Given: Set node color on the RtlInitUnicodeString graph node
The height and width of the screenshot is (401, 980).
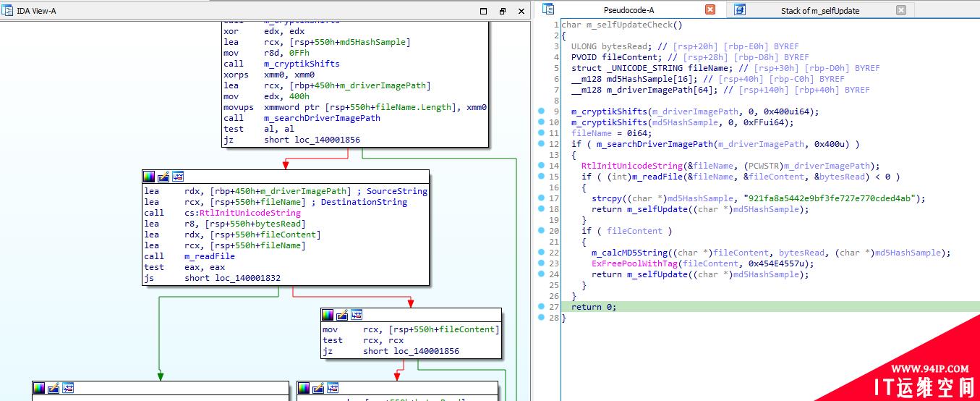Looking at the screenshot, I should tap(149, 176).
